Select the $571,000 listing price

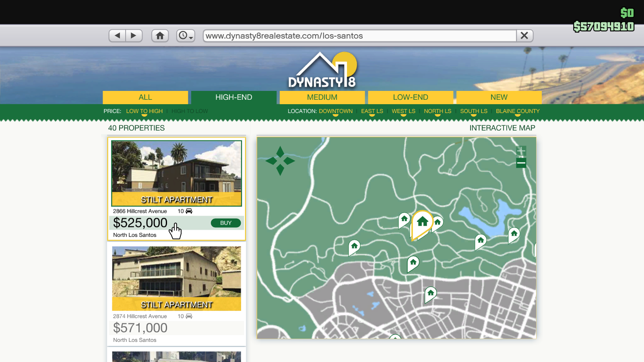coord(140,328)
